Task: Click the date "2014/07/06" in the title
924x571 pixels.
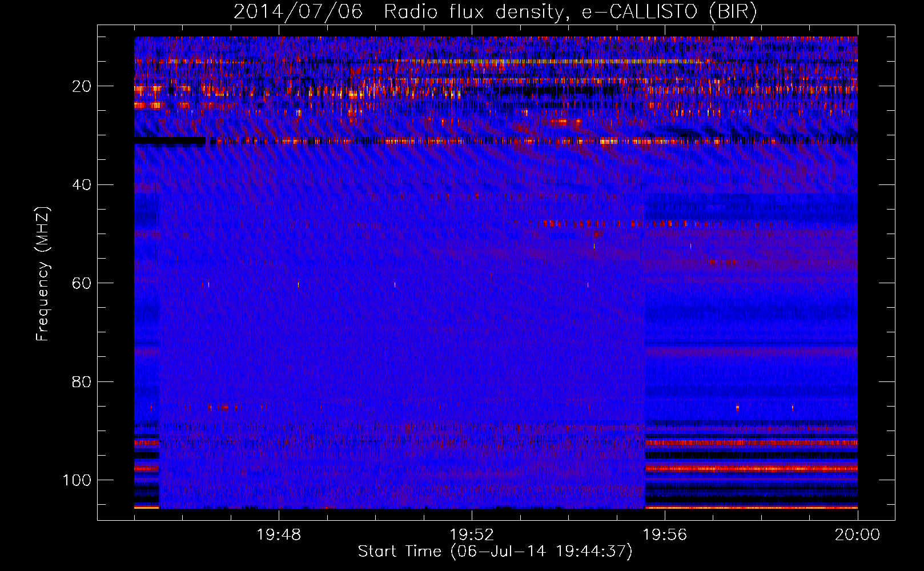Action: [298, 12]
